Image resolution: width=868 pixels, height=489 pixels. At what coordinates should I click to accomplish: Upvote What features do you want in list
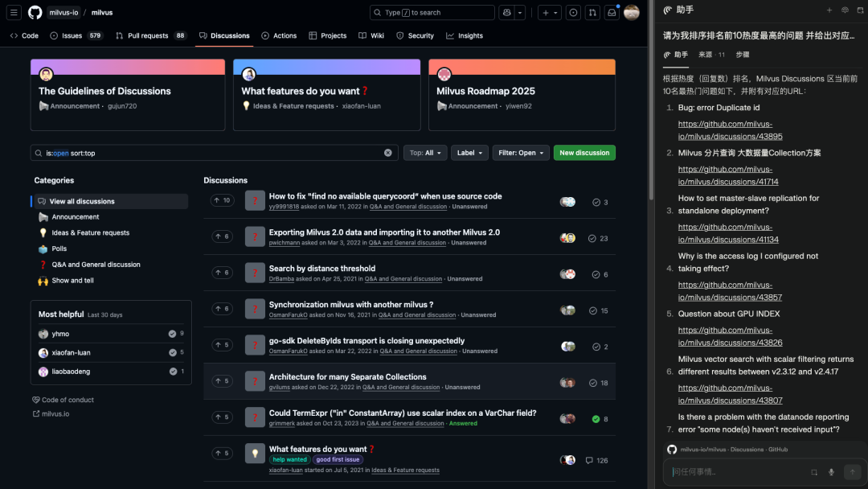tap(222, 453)
